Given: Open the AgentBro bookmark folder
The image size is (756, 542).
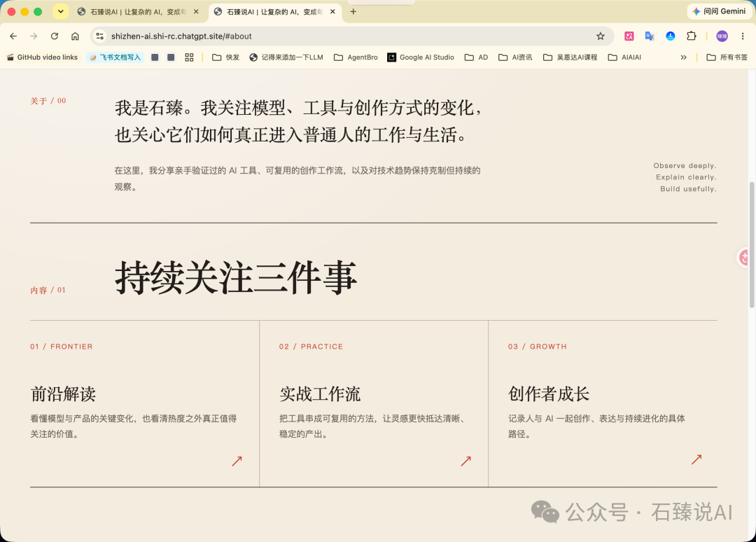Looking at the screenshot, I should point(356,57).
